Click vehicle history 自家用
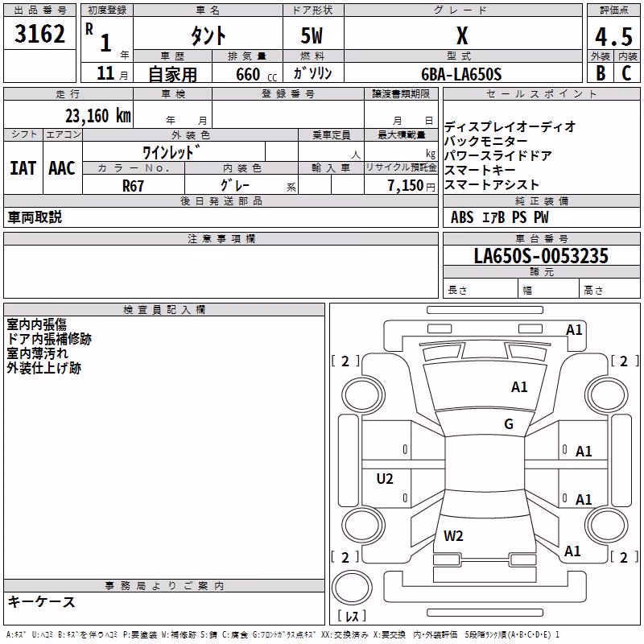Viewport: 644px width, 644px height. [x=172, y=74]
